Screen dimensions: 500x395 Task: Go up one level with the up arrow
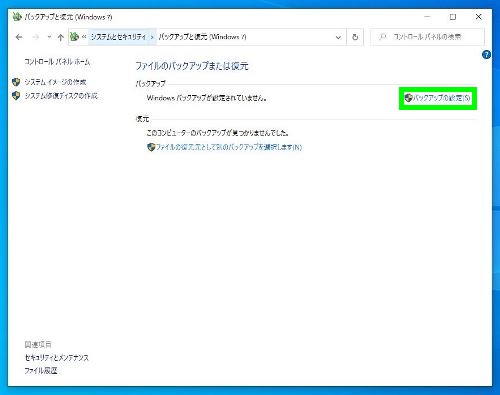click(60, 37)
